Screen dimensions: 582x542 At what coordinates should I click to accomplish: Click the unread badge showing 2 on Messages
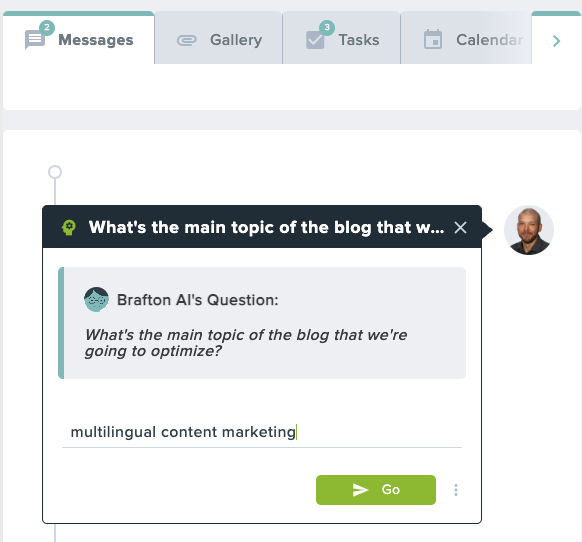click(47, 27)
